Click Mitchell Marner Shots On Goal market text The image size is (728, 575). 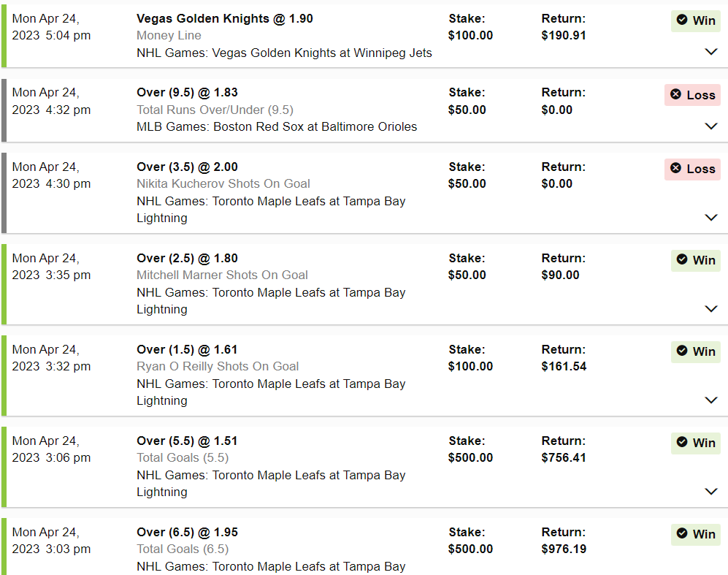point(222,275)
